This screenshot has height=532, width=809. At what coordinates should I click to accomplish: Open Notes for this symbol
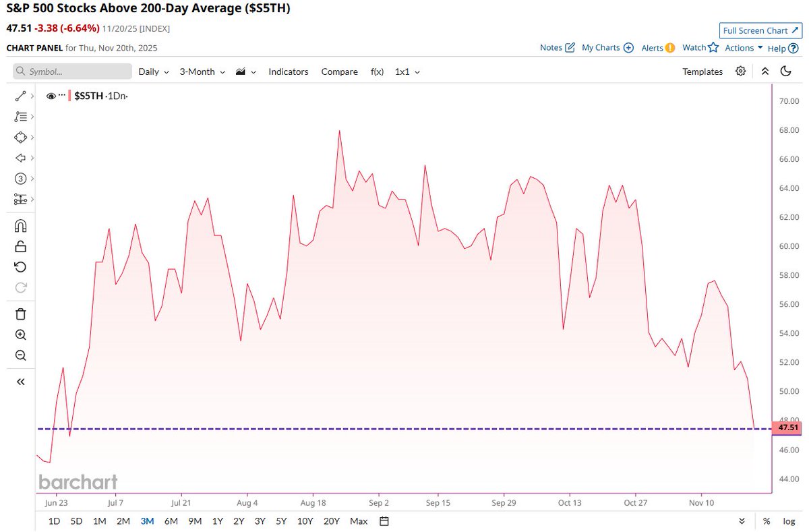pyautogui.click(x=558, y=48)
